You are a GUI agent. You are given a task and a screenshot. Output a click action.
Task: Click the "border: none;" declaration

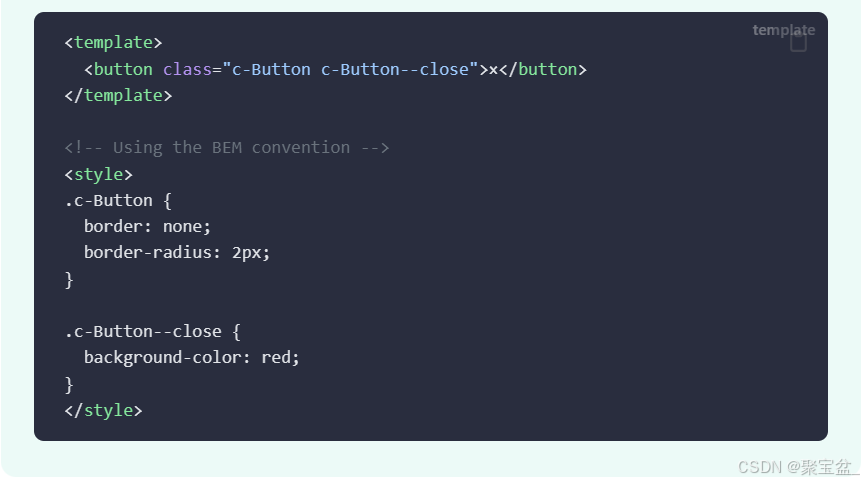148,226
